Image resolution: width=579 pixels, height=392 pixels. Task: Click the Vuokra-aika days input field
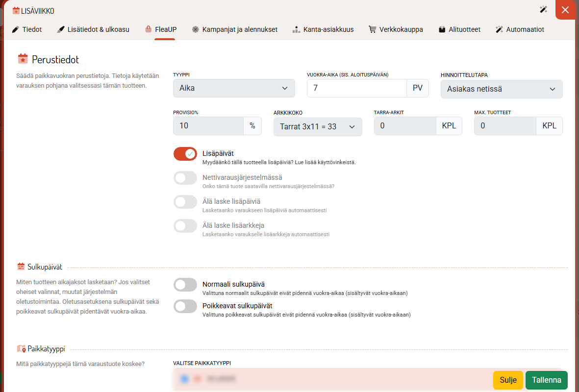pyautogui.click(x=357, y=88)
